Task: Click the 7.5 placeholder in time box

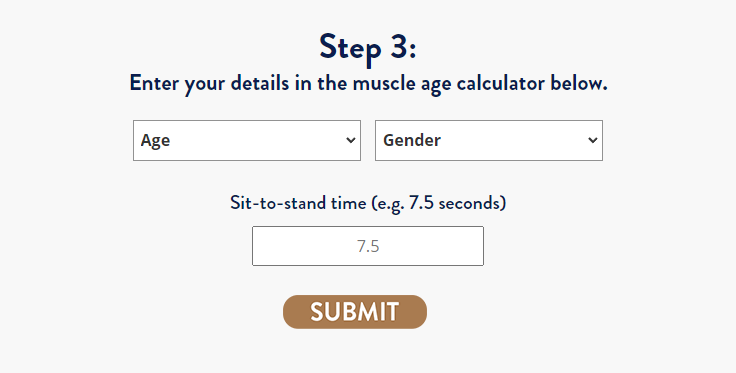Action: [368, 246]
